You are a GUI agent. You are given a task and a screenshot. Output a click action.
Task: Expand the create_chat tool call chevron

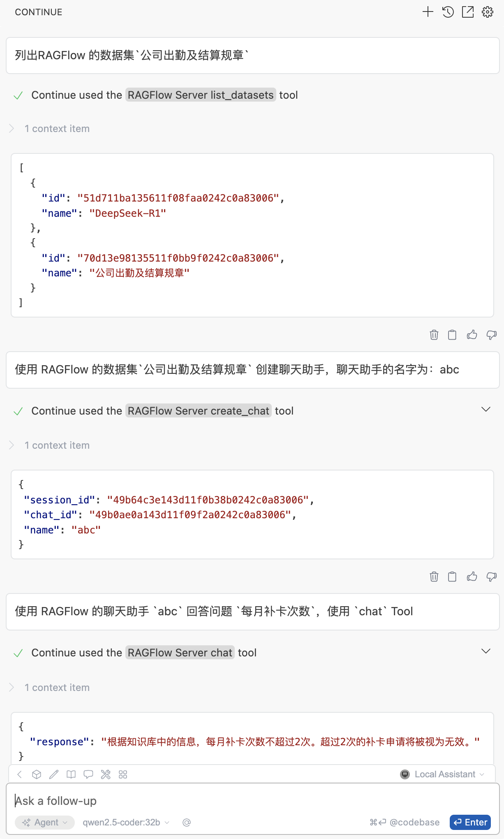point(486,409)
